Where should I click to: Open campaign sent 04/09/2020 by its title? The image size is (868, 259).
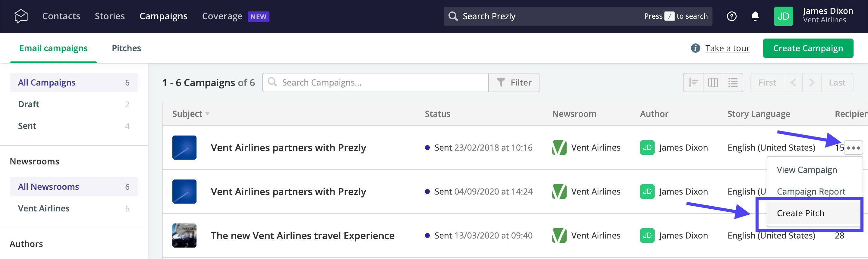click(x=288, y=192)
